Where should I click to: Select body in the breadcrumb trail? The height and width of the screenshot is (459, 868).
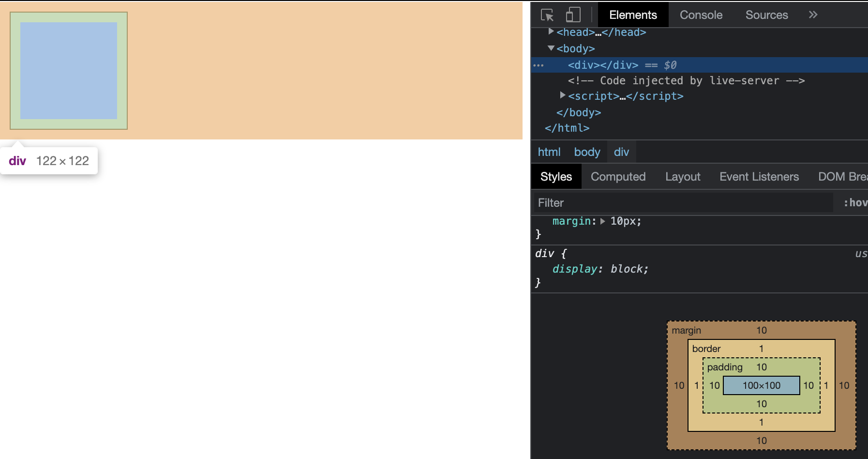point(587,152)
